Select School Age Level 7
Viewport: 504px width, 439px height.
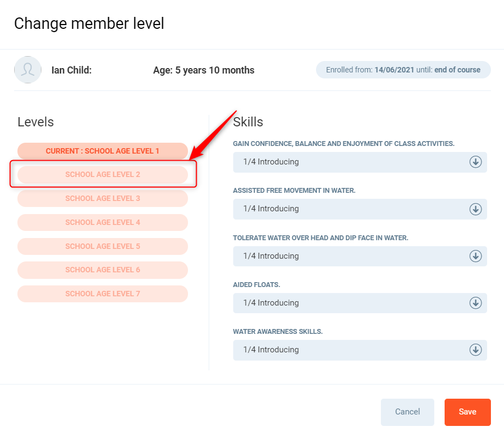click(102, 294)
